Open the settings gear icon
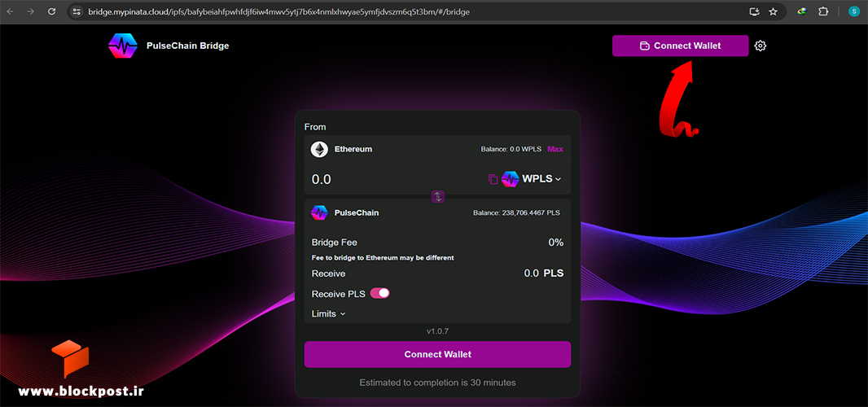This screenshot has width=868, height=407. (x=761, y=46)
